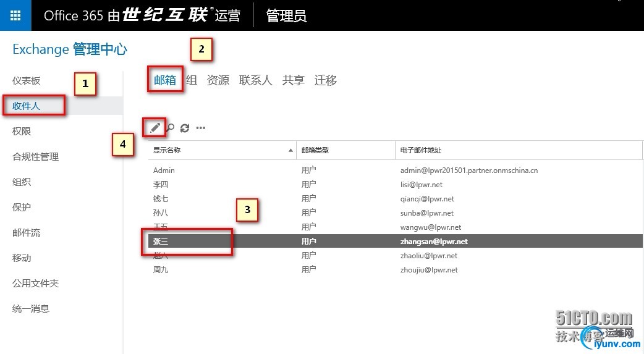Click the zhoujiu@lpwr.net email address
Viewport: 644px width, 354px height.
(x=429, y=270)
